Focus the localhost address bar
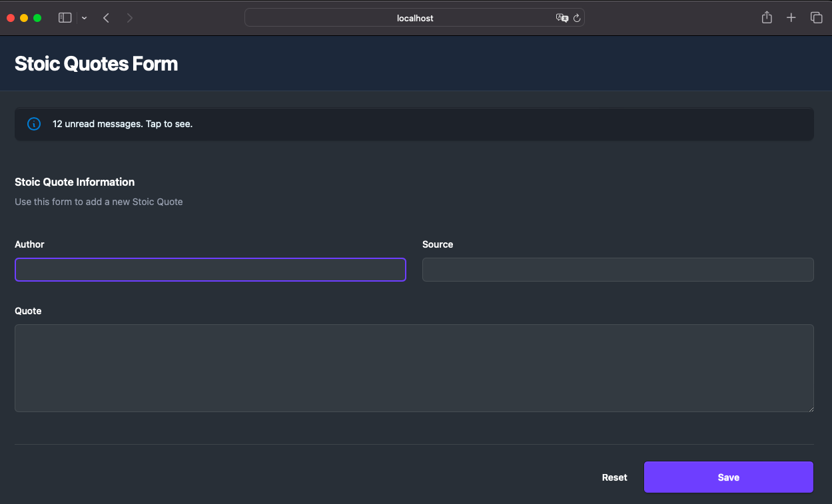Screen dimensions: 832x504 (x=414, y=18)
